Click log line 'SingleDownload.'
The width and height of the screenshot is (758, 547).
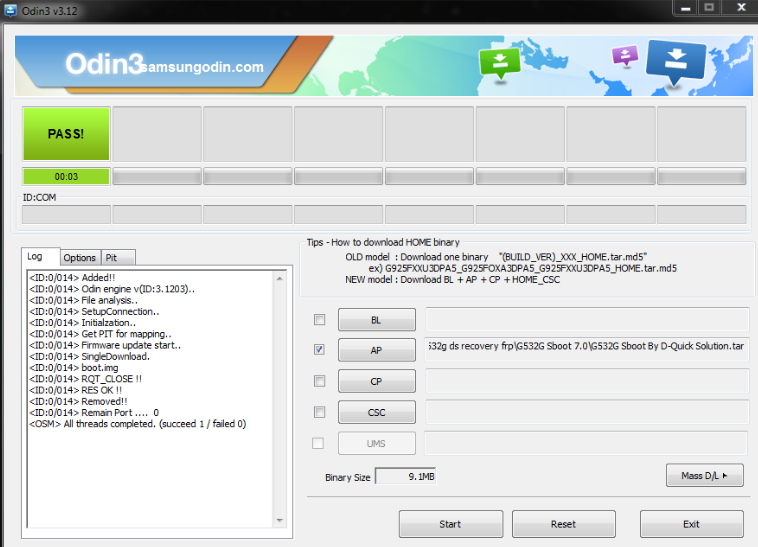click(89, 357)
